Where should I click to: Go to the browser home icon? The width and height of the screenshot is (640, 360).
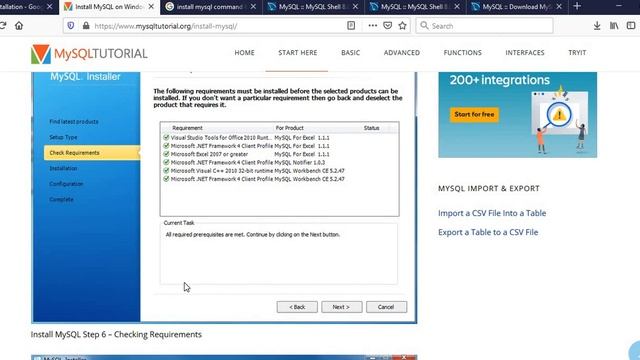pos(19,26)
